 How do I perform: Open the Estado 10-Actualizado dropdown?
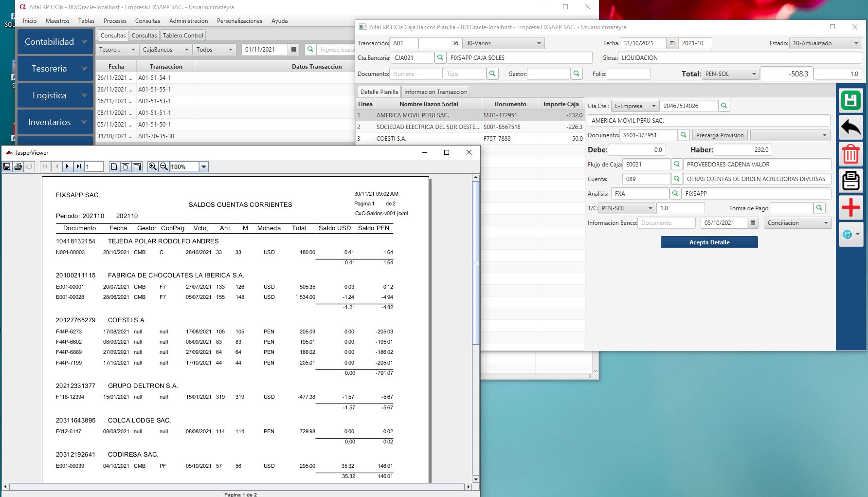pos(825,43)
